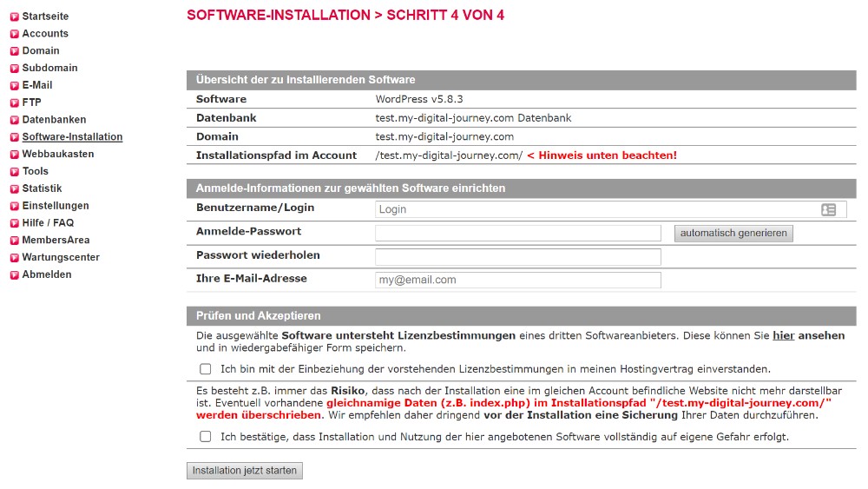Click the contact card icon in Login field
This screenshot has width=868, height=489.
(828, 209)
